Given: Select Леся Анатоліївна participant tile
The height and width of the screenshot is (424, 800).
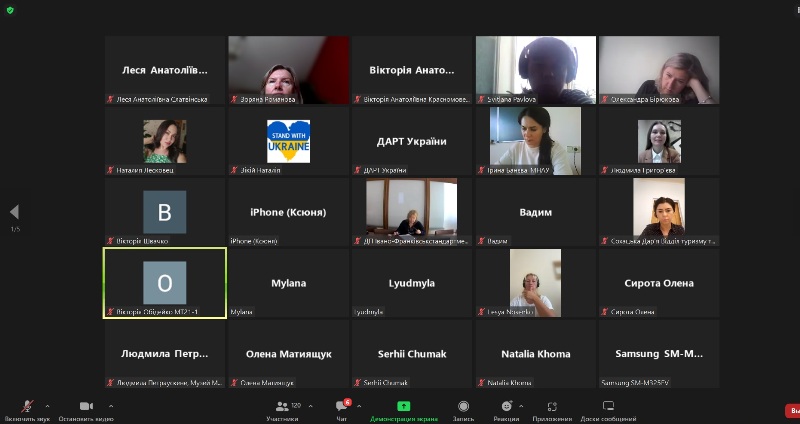Looking at the screenshot, I should click(x=165, y=70).
